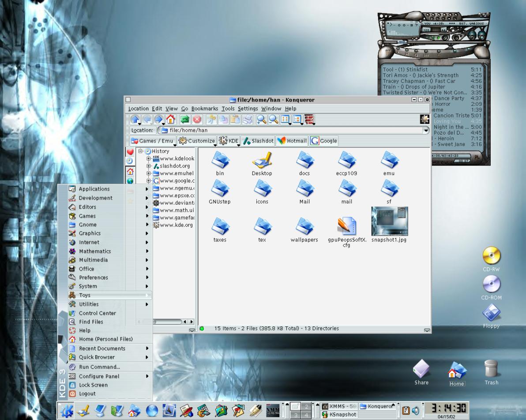This screenshot has height=420, width=526.
Task: Open the Customize bookmark folder dropdown
Action: click(196, 141)
